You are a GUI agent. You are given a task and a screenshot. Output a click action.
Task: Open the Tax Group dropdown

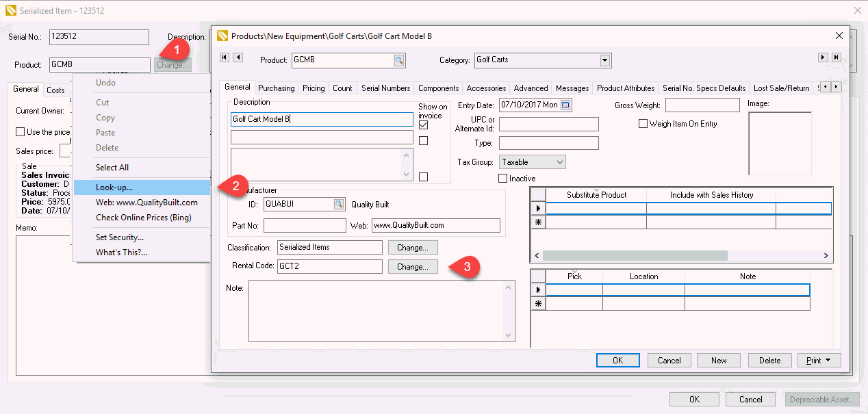[559, 162]
